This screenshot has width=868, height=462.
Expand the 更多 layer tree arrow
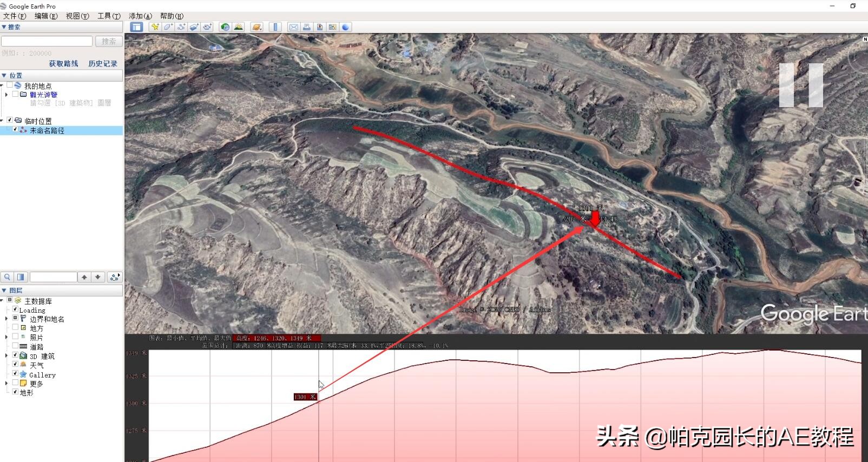(6, 384)
